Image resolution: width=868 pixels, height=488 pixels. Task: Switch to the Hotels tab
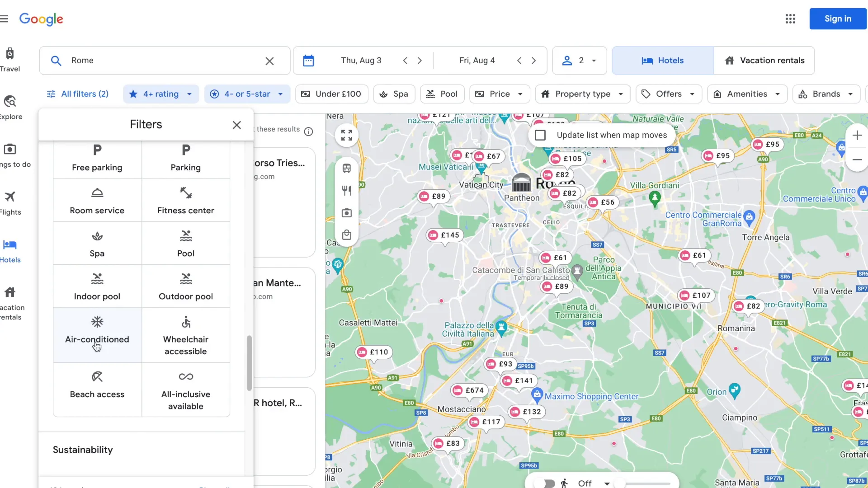click(x=663, y=61)
